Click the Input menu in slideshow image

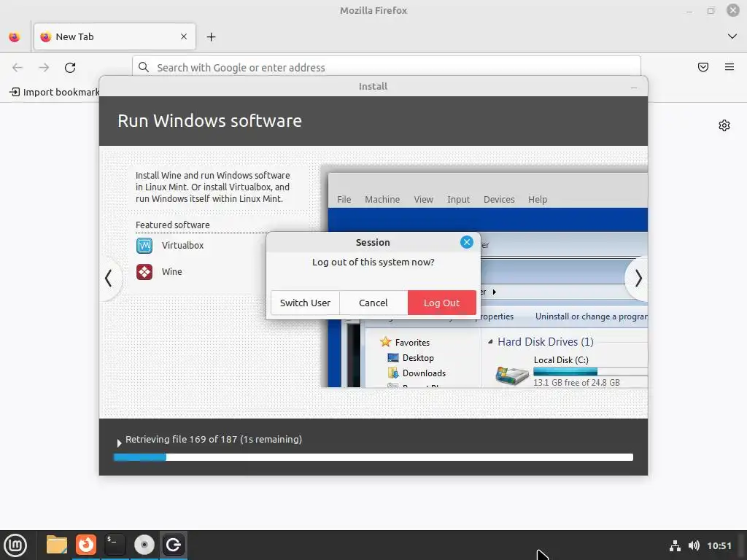(x=458, y=200)
